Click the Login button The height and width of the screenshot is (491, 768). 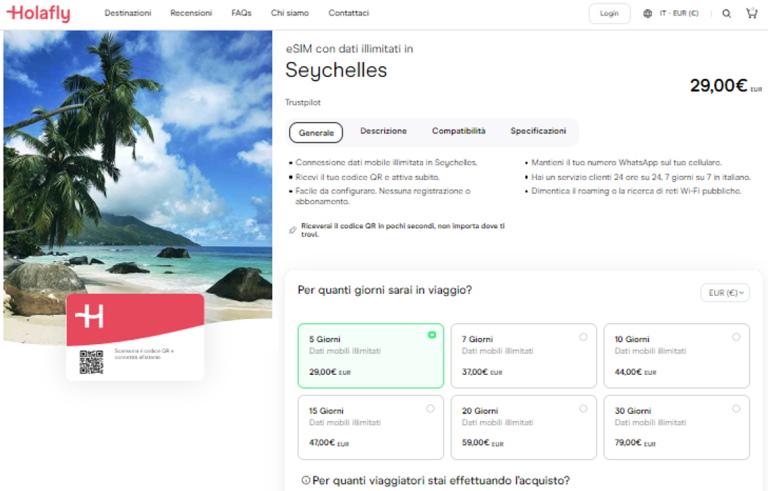pyautogui.click(x=609, y=13)
